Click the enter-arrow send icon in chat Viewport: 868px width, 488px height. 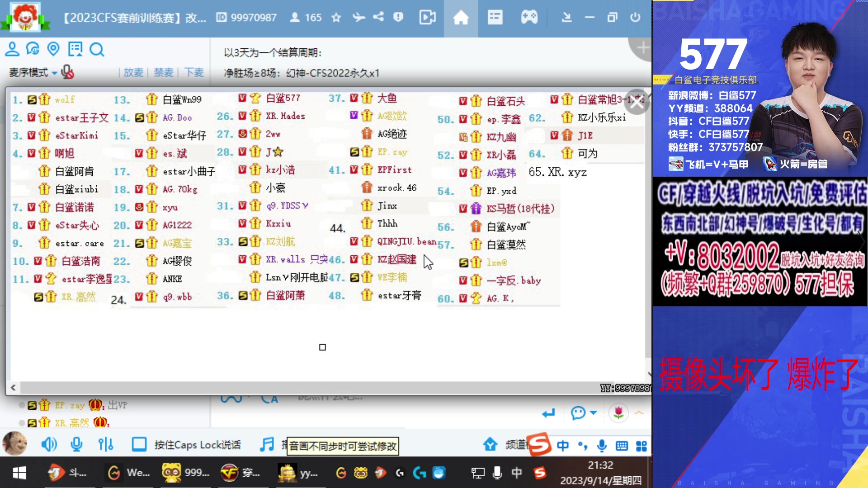point(548,413)
